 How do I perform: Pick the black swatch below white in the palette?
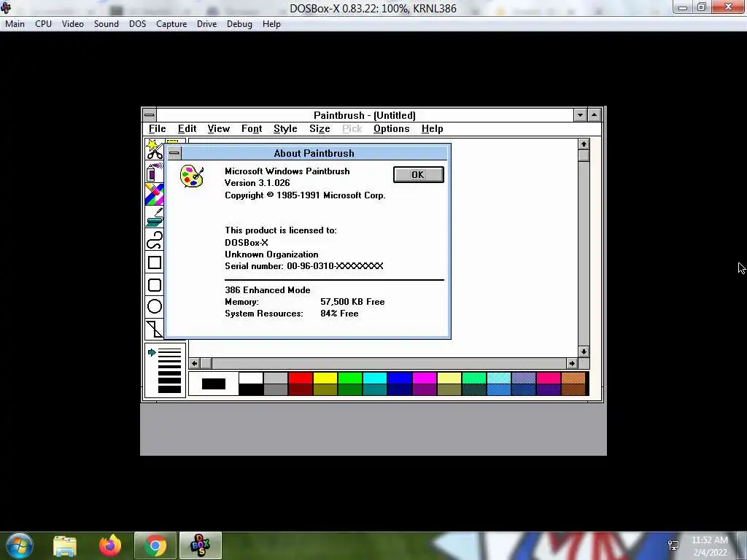click(251, 389)
